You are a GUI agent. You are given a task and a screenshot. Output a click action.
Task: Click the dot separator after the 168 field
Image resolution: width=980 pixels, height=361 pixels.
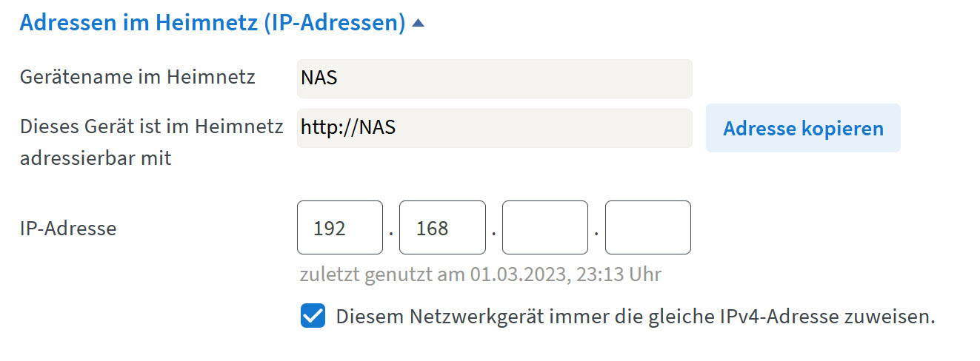coord(493,234)
